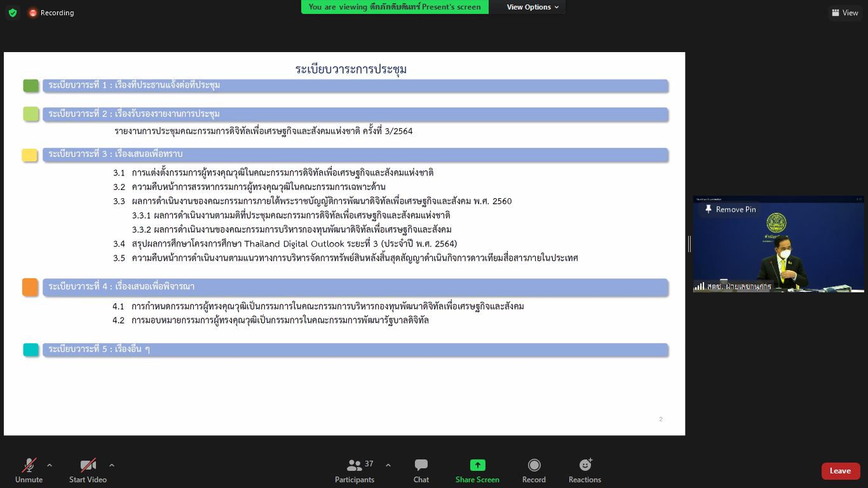Screen dimensions: 868x488
Task: Click the red Leave button
Action: pyautogui.click(x=840, y=471)
